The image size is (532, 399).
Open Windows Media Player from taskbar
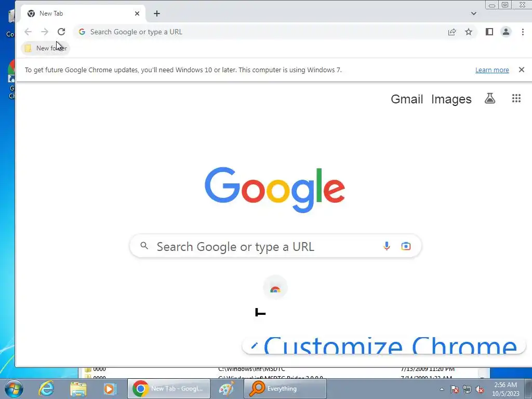click(110, 389)
